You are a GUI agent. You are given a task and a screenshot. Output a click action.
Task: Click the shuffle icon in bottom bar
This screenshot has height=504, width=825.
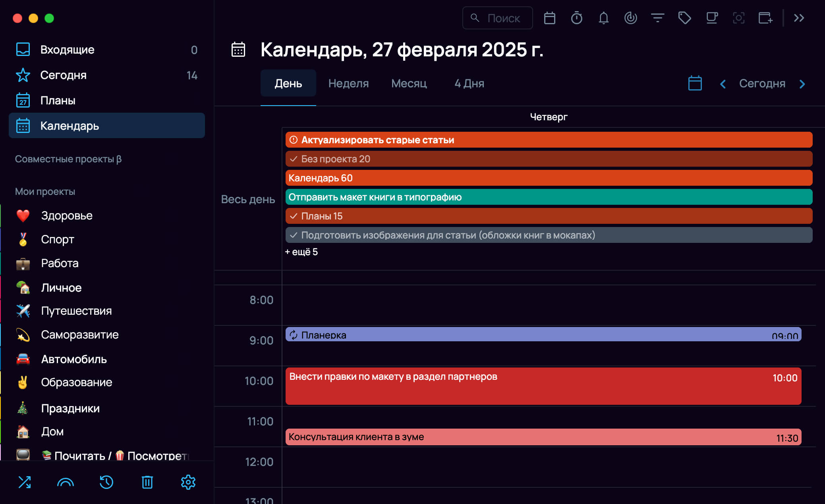(25, 482)
